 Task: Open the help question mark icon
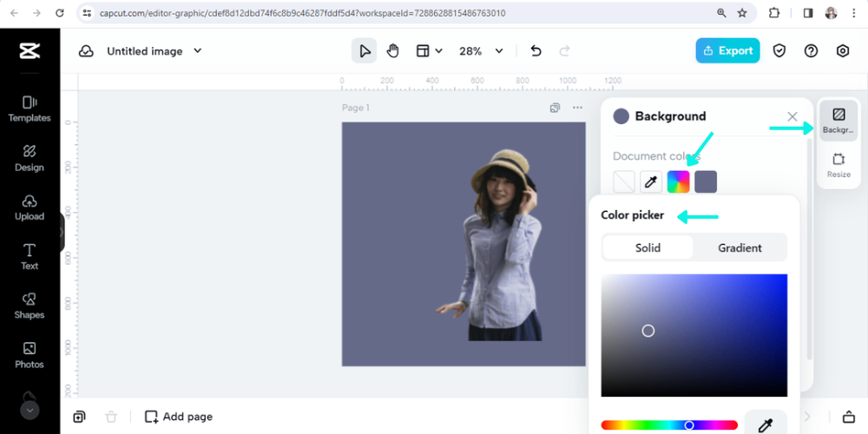click(x=811, y=51)
